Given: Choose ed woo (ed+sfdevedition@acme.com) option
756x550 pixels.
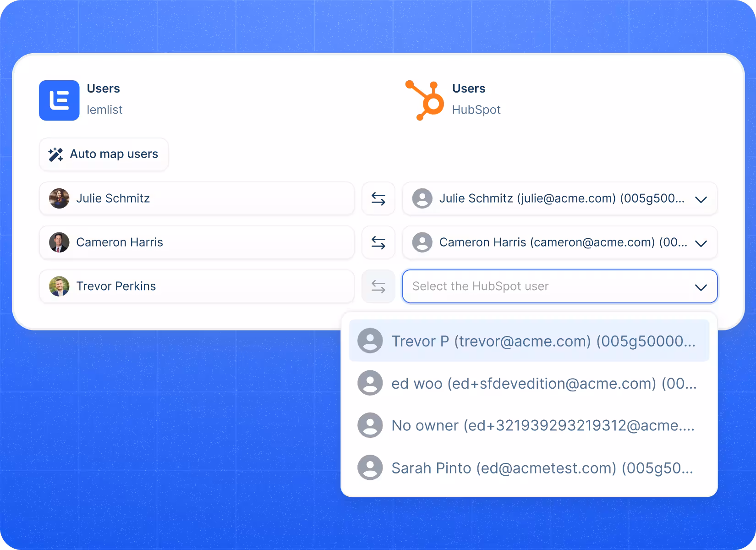Looking at the screenshot, I should pyautogui.click(x=529, y=383).
